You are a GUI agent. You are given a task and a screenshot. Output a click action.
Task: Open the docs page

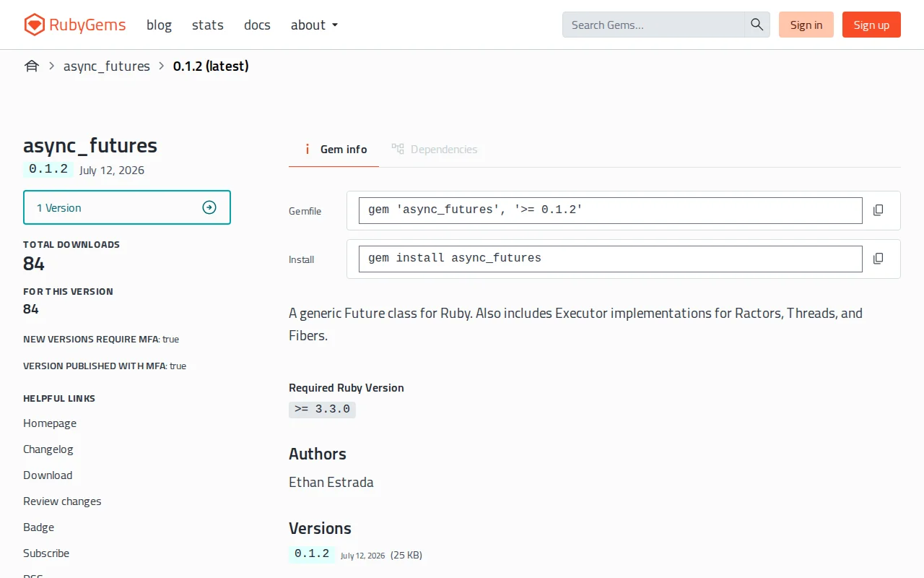pyautogui.click(x=257, y=25)
